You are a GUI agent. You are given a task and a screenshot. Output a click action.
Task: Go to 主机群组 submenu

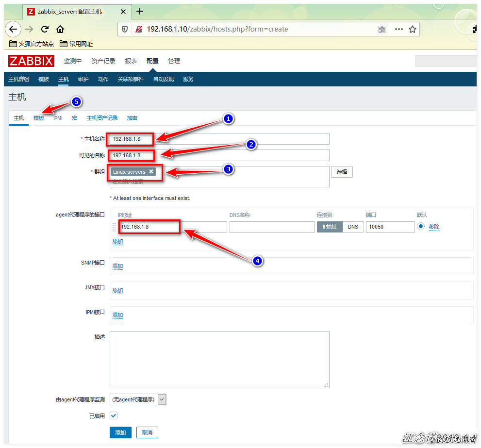[x=18, y=79]
